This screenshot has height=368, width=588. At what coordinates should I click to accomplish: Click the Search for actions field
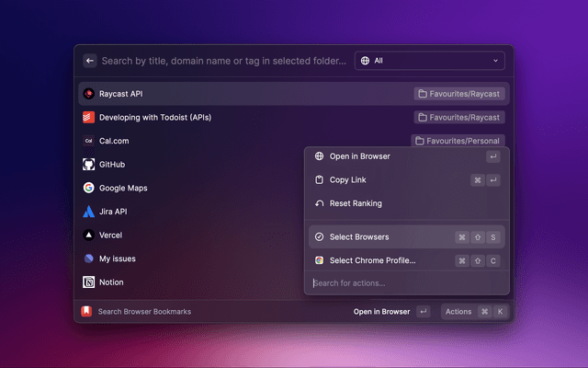coord(404,282)
